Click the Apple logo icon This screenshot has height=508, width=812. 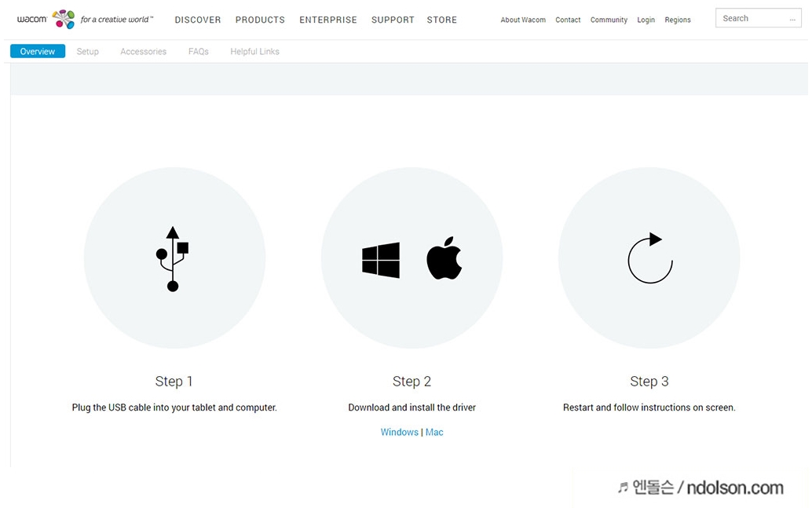click(444, 258)
